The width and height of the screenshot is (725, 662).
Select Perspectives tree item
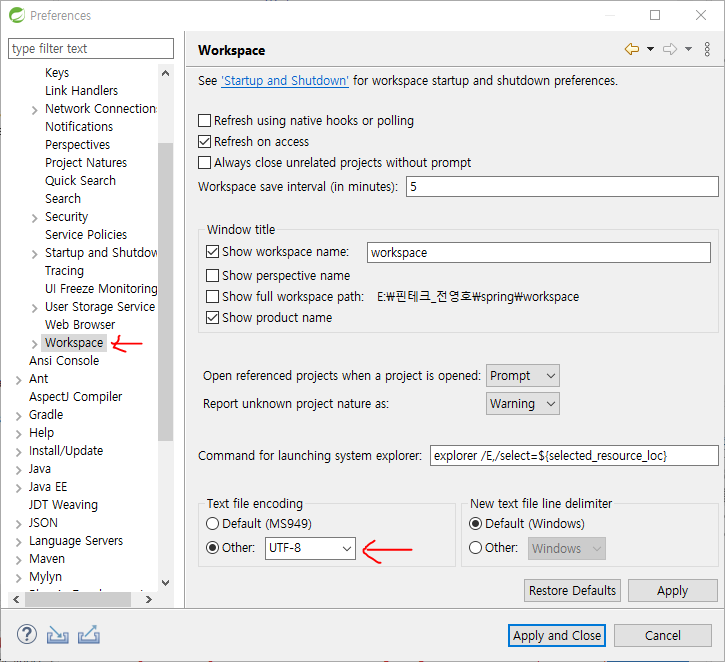77,145
